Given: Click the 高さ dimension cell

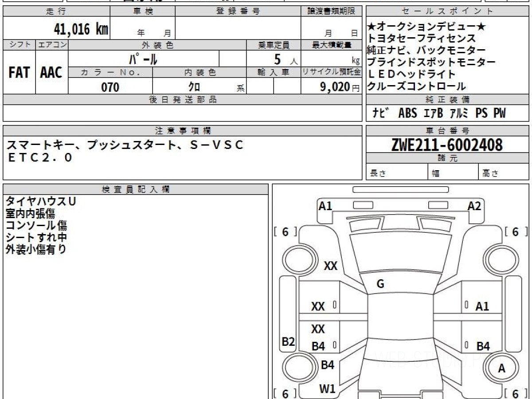Looking at the screenshot, I should point(504,172).
